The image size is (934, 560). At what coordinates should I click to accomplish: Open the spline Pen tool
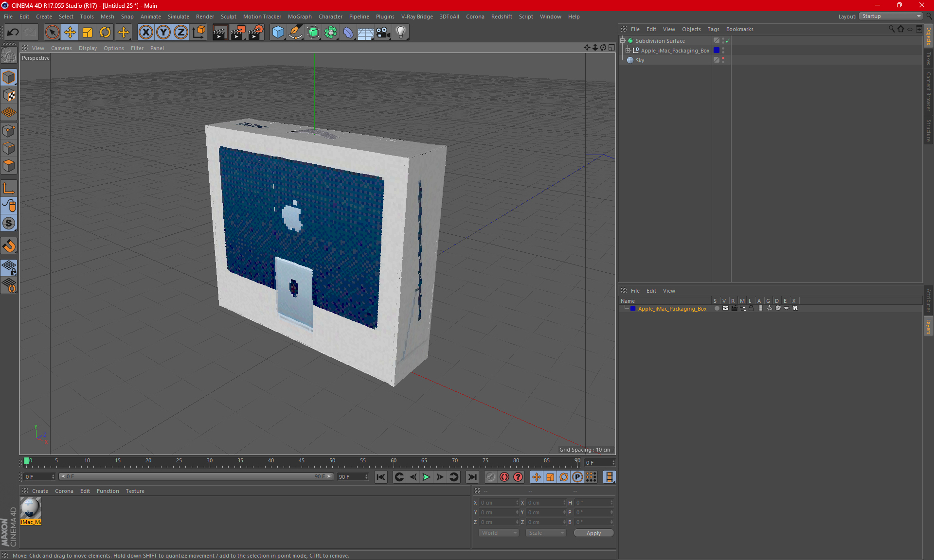point(296,33)
